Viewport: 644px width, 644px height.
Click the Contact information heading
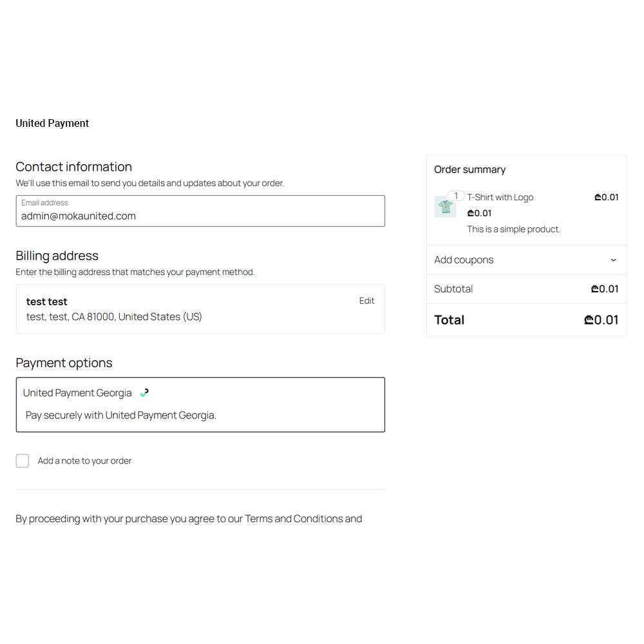pyautogui.click(x=73, y=167)
